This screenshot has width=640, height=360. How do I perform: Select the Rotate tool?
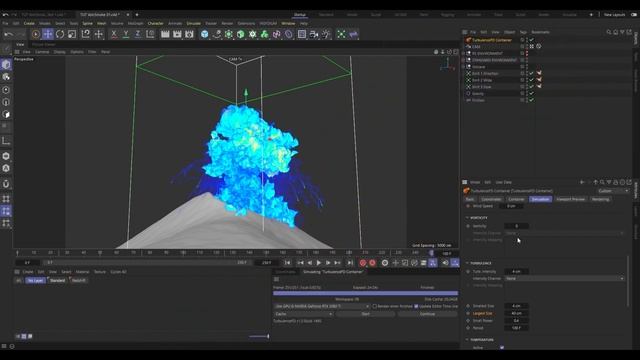[x=60, y=34]
